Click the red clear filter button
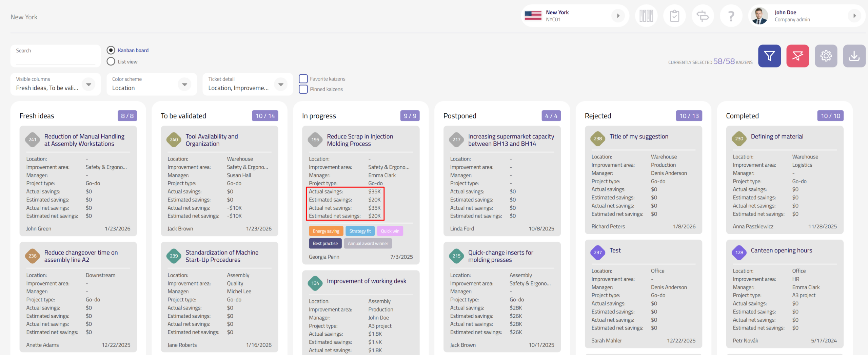The image size is (868, 355). 797,56
